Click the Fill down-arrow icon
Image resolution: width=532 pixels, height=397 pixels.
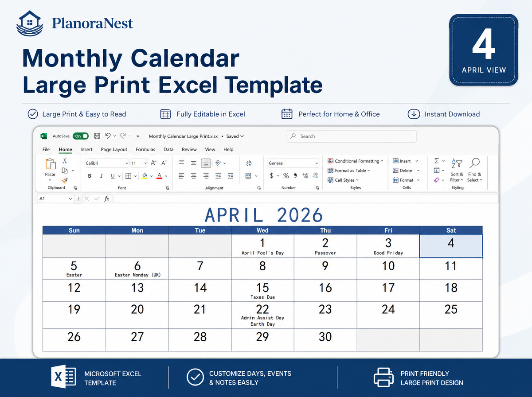coord(437,171)
